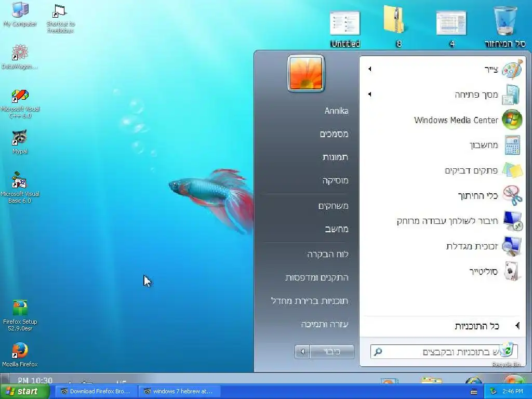Click the Windows Media Center orb icon

point(512,119)
